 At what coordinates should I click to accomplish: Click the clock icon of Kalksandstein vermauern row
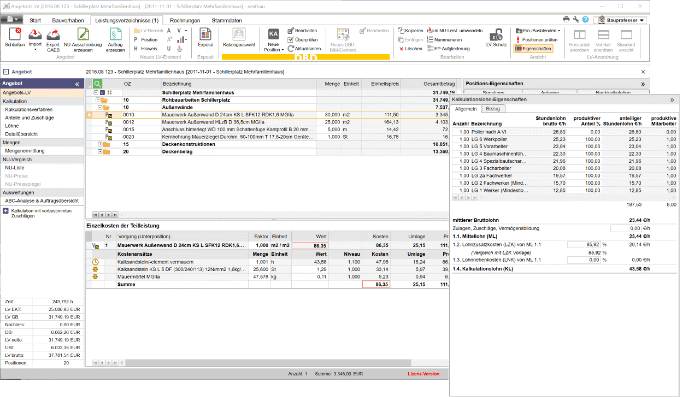95,262
